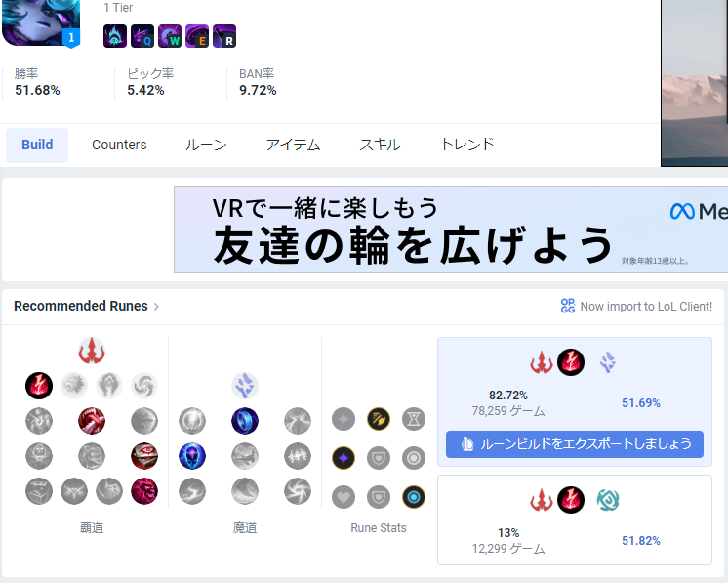
Task: Click the Sorcery tree icon above secondary runes
Action: pyautogui.click(x=245, y=386)
